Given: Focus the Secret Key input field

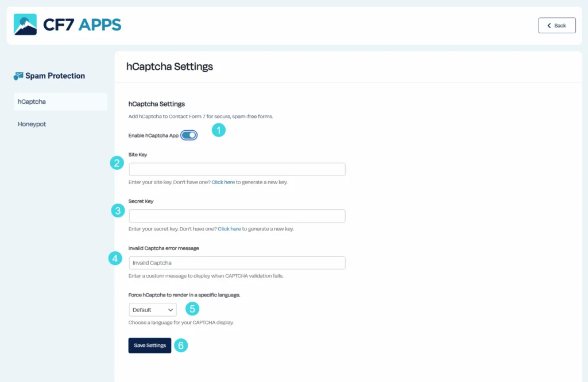Looking at the screenshot, I should 237,216.
